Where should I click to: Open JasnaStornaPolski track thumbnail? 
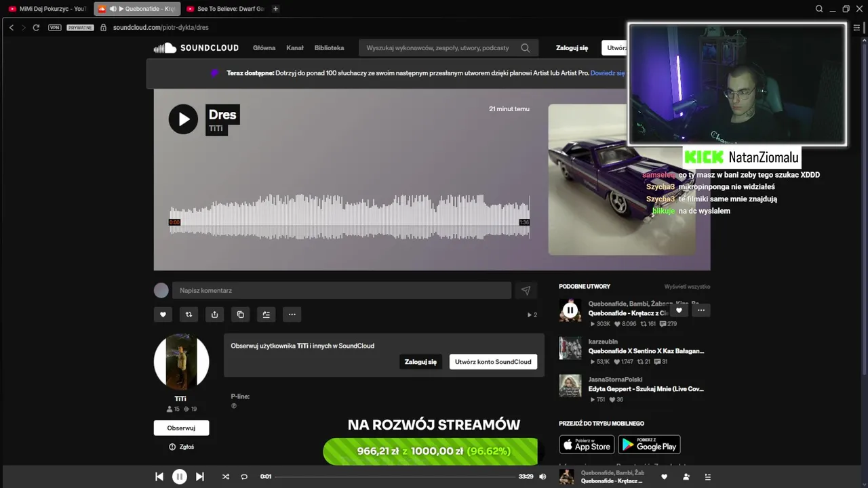(570, 386)
